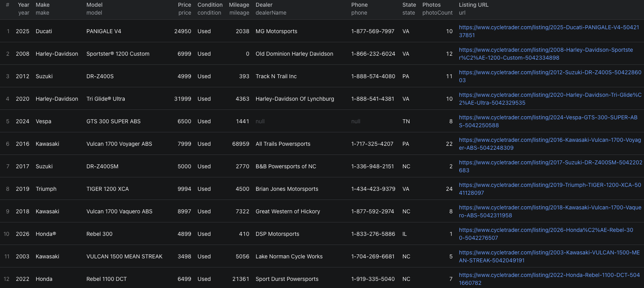Image resolution: width=644 pixels, height=288 pixels.
Task: Sort by the Year column header
Action: 24,5
